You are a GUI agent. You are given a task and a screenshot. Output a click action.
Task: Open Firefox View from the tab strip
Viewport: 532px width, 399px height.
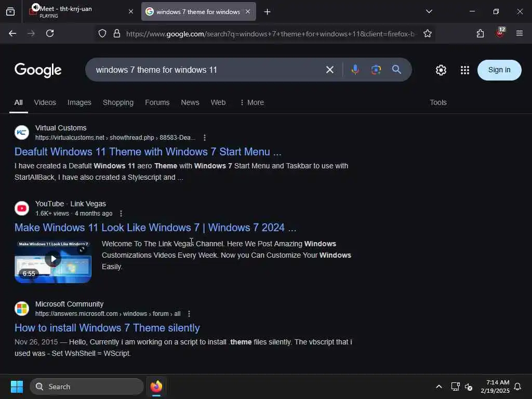[10, 11]
